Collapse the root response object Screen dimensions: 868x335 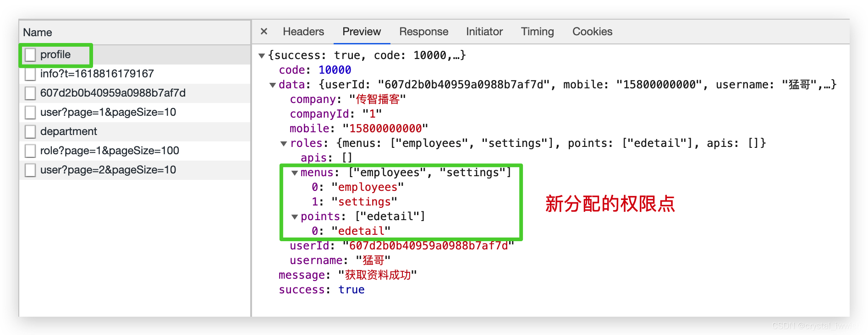point(262,56)
